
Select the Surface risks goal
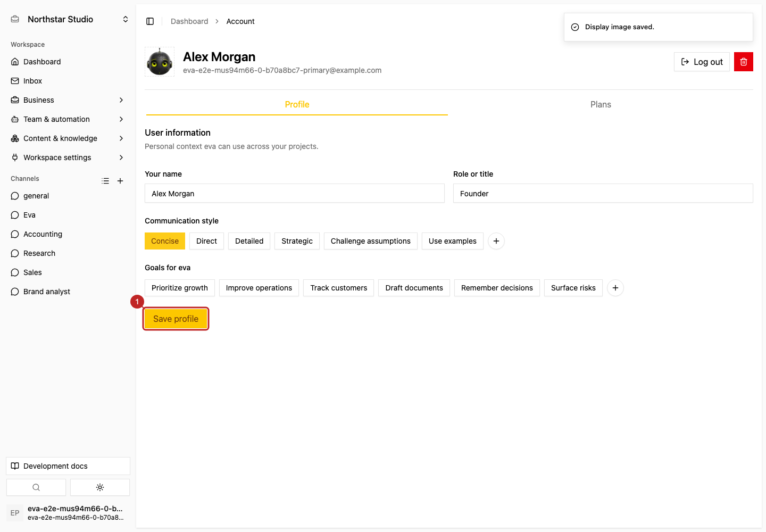(x=573, y=288)
